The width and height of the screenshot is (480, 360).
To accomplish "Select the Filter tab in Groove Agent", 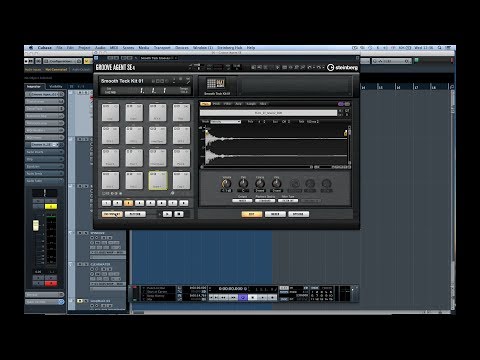I will tap(228, 104).
